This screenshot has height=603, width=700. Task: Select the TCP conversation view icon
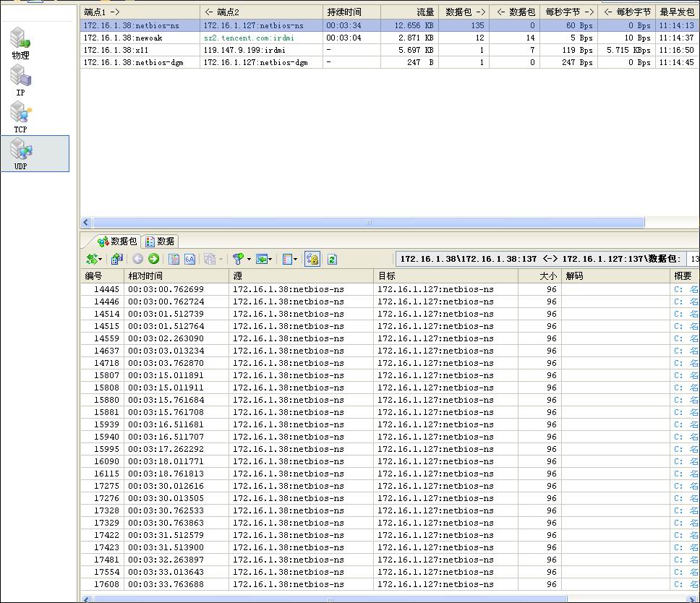(x=20, y=116)
